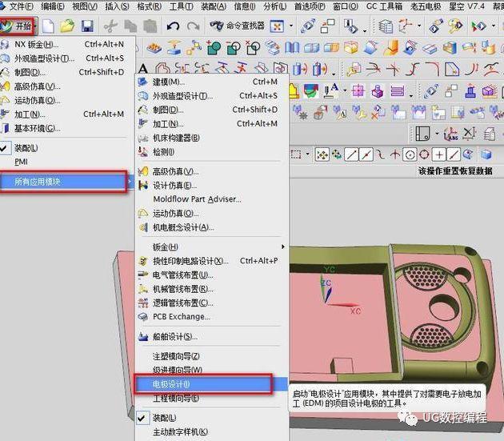504x441 pixels.
Task: Open the 插入(S) menu
Action: pos(117,6)
